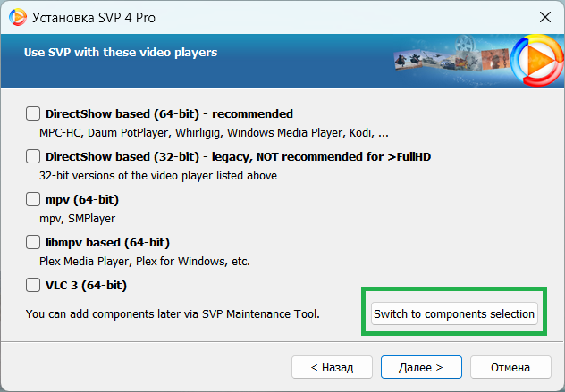
Task: Click the SVP app icon in title bar
Action: click(x=16, y=17)
